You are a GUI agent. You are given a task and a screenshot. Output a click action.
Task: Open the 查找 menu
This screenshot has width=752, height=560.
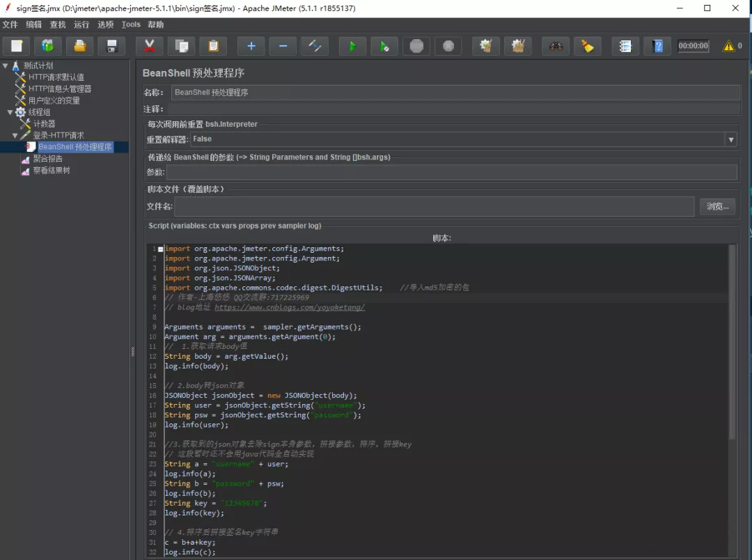(58, 24)
